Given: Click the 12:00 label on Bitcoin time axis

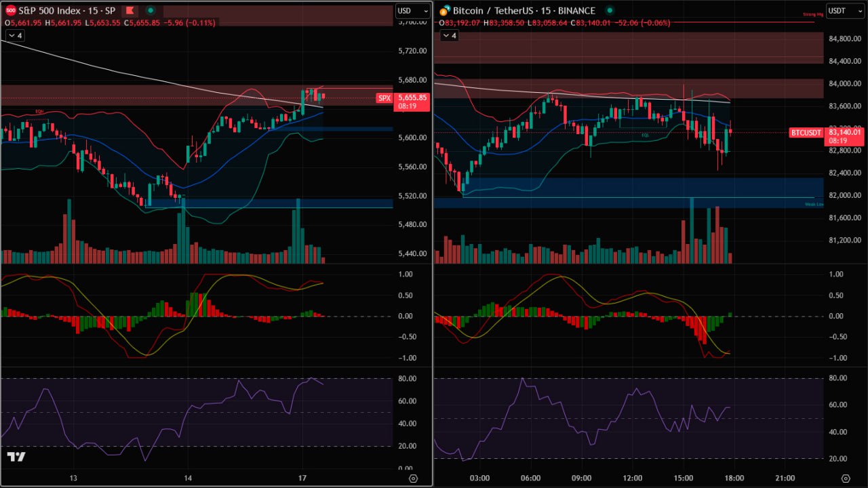Looking at the screenshot, I should (x=633, y=479).
